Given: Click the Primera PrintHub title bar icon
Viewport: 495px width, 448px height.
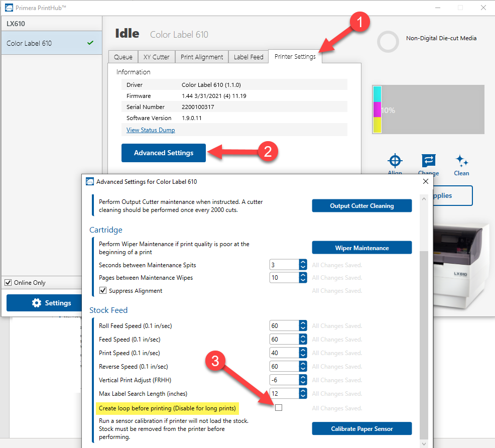Looking at the screenshot, I should tap(9, 8).
